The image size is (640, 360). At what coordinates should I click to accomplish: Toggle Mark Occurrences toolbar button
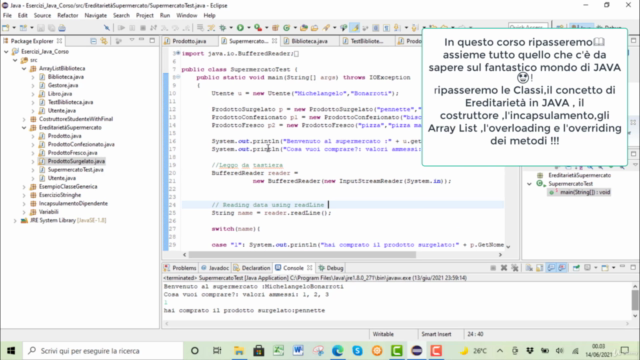(355, 28)
